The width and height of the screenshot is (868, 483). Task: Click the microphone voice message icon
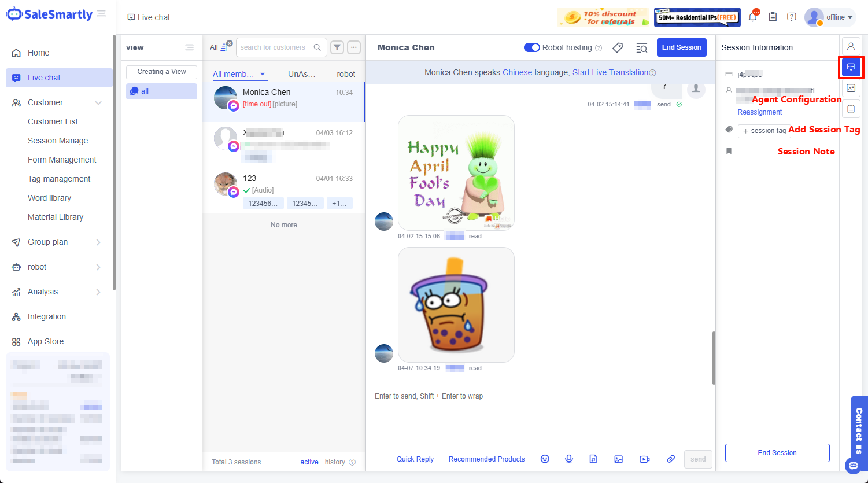[x=569, y=459]
